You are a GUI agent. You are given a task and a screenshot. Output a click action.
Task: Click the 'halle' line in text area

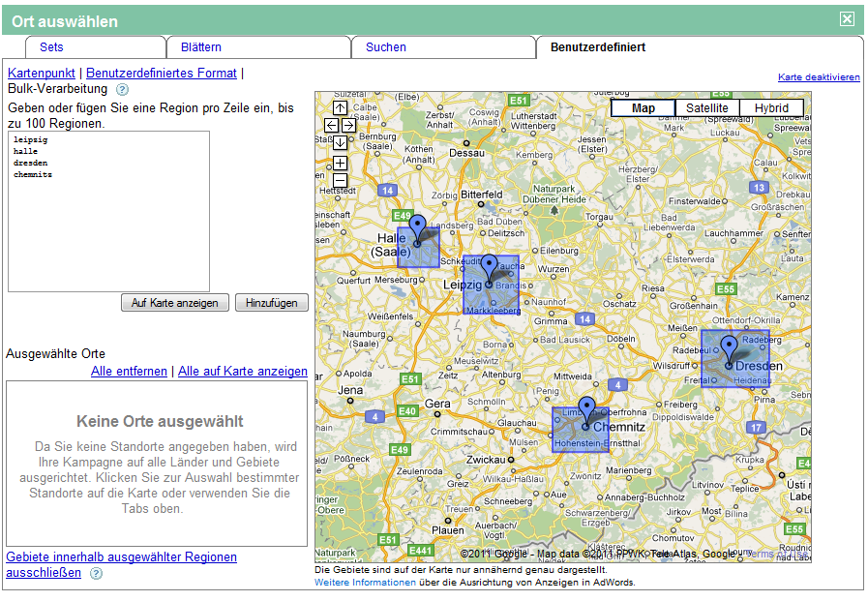[x=25, y=152]
